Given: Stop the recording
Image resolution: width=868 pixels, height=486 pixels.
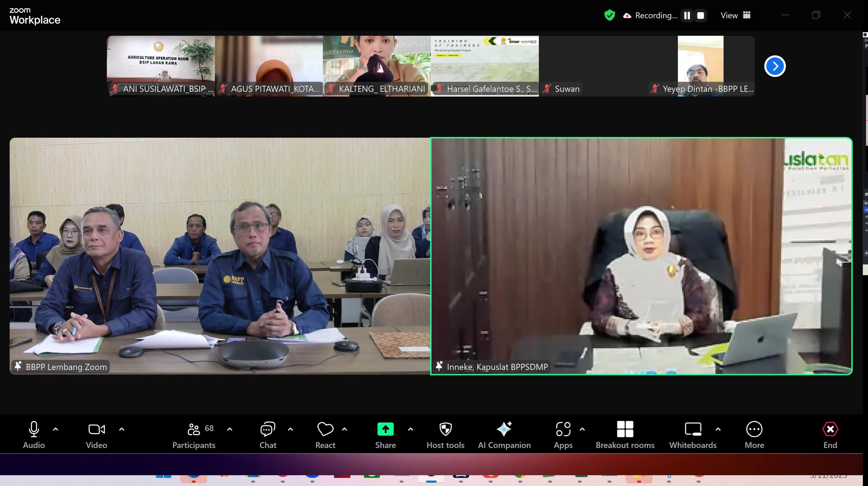Looking at the screenshot, I should 701,16.
